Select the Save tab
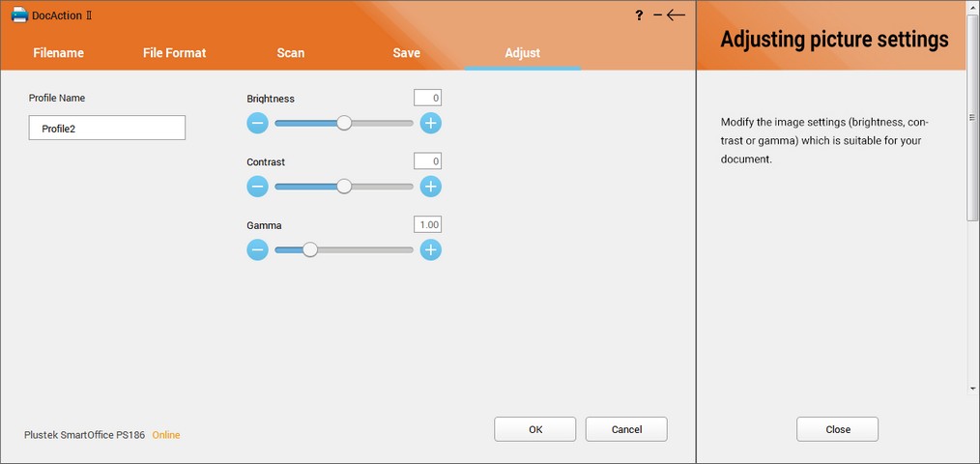This screenshot has width=980, height=464. point(406,53)
